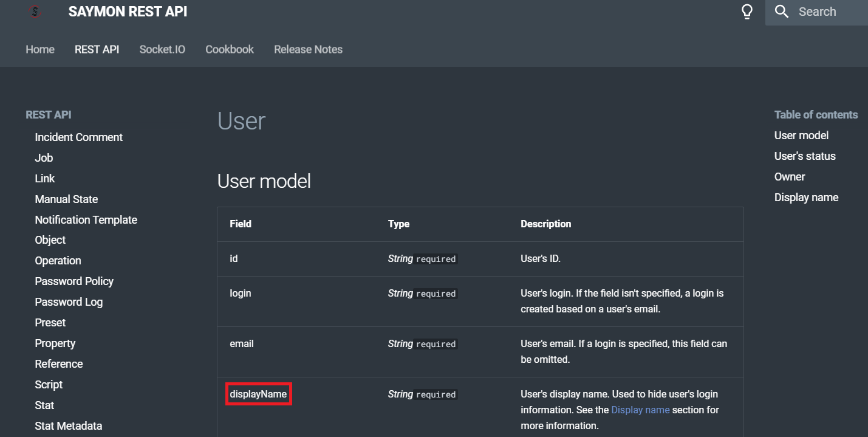Image resolution: width=868 pixels, height=437 pixels.
Task: Click the REST API sidebar heading
Action: tap(49, 115)
